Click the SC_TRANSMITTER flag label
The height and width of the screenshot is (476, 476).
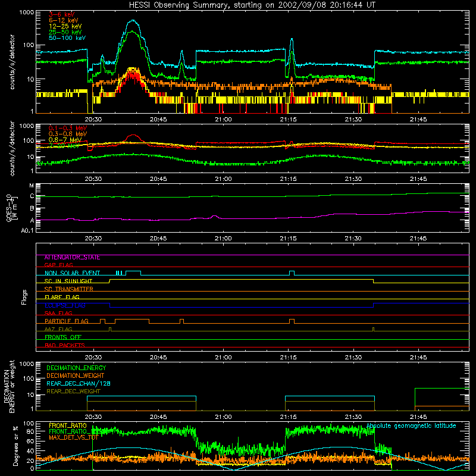click(x=69, y=289)
